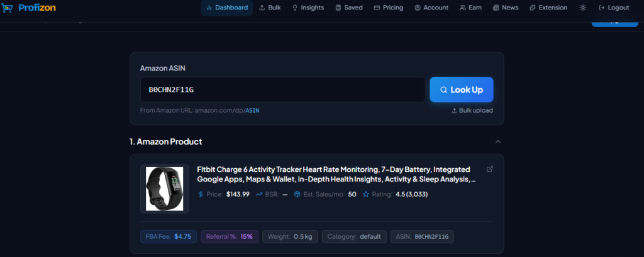
Task: Click the Amazon ASIN input field
Action: (x=282, y=89)
